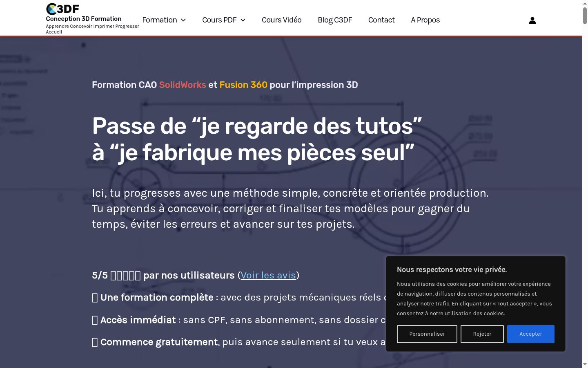Click the 'Fusion 360' yellow text
Screen dimensions: 588x368
pyautogui.click(x=243, y=85)
